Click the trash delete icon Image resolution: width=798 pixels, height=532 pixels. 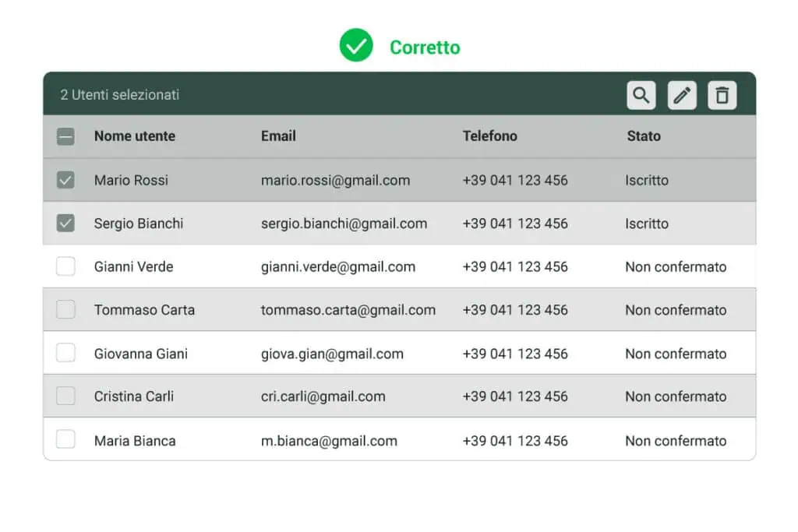[x=722, y=95]
